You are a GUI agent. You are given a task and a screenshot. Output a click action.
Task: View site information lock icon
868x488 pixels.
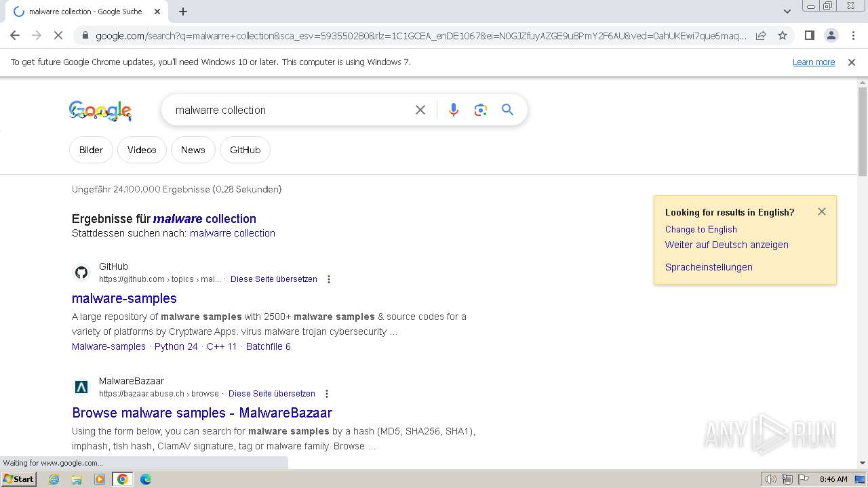pyautogui.click(x=85, y=36)
